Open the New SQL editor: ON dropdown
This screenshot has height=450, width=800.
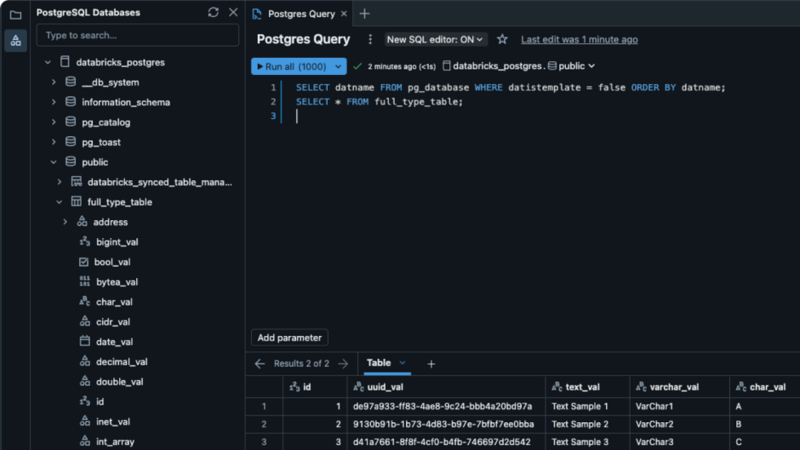[434, 39]
